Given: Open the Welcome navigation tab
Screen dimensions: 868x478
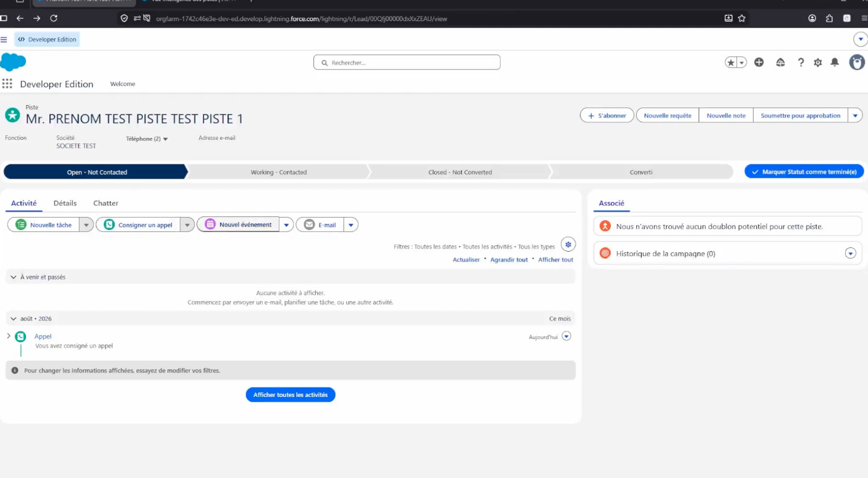Looking at the screenshot, I should (122, 84).
